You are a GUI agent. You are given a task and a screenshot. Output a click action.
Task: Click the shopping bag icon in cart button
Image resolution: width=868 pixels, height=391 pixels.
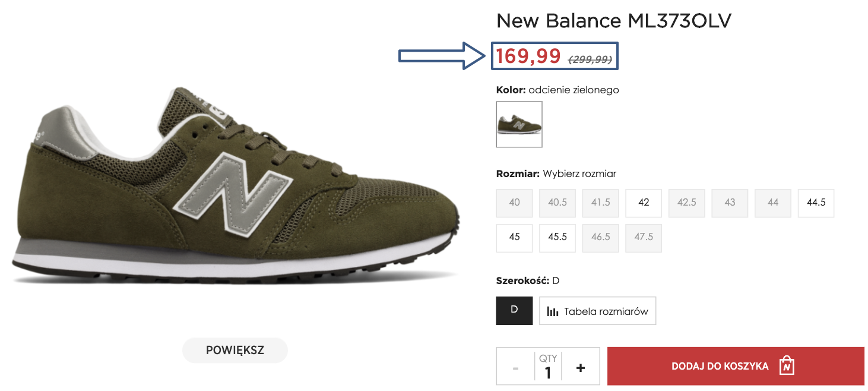[787, 365]
